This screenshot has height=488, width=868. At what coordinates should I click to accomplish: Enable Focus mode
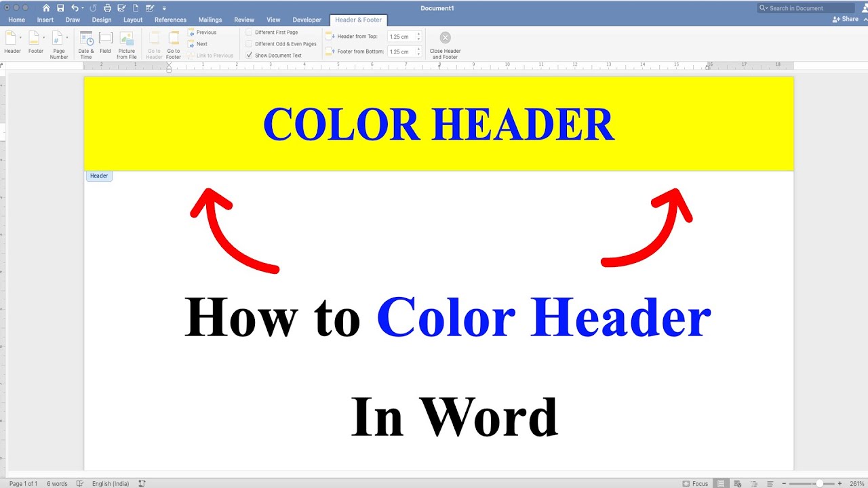(x=696, y=483)
